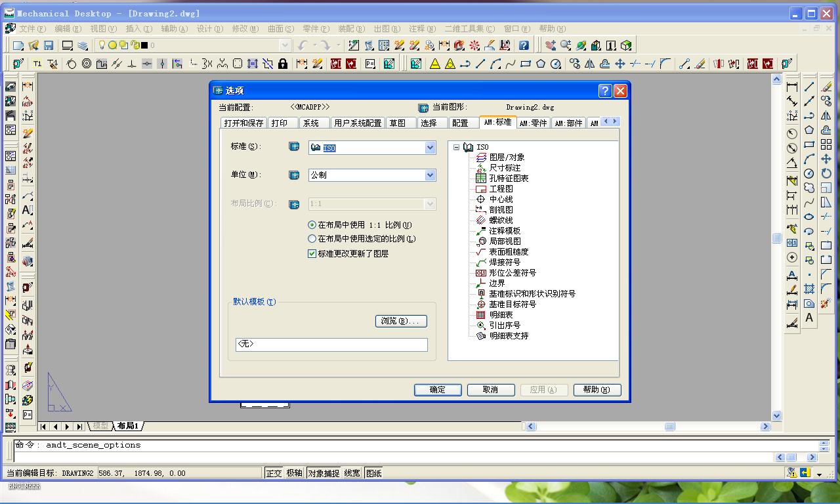Select the Pan hand tool

pyautogui.click(x=550, y=45)
